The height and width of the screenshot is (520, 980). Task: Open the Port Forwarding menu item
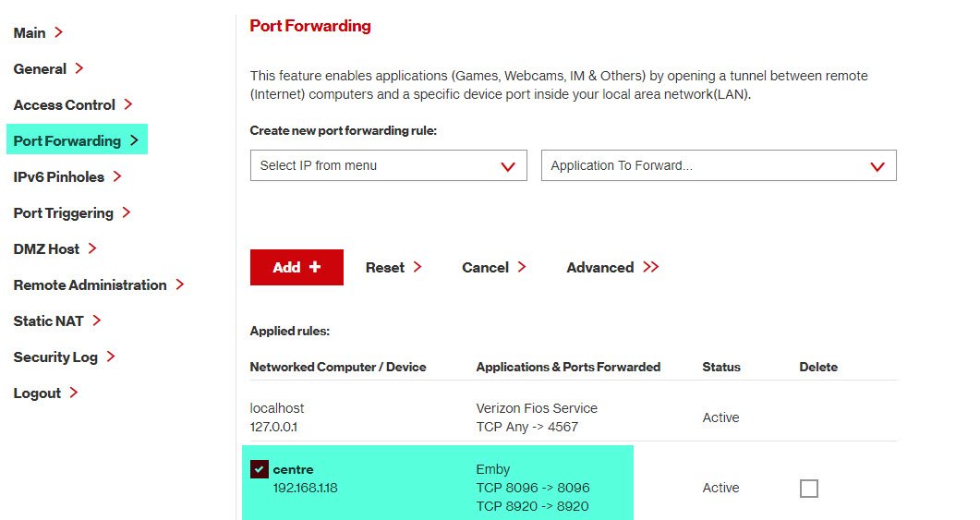67,140
